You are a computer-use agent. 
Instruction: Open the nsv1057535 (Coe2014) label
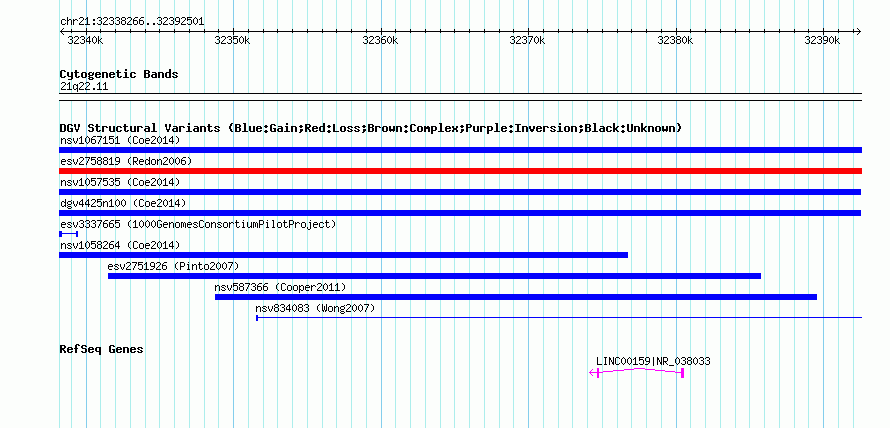click(120, 182)
